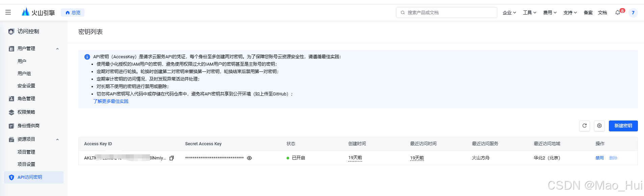
Task: Open the 备案 top menu item
Action: click(588, 13)
